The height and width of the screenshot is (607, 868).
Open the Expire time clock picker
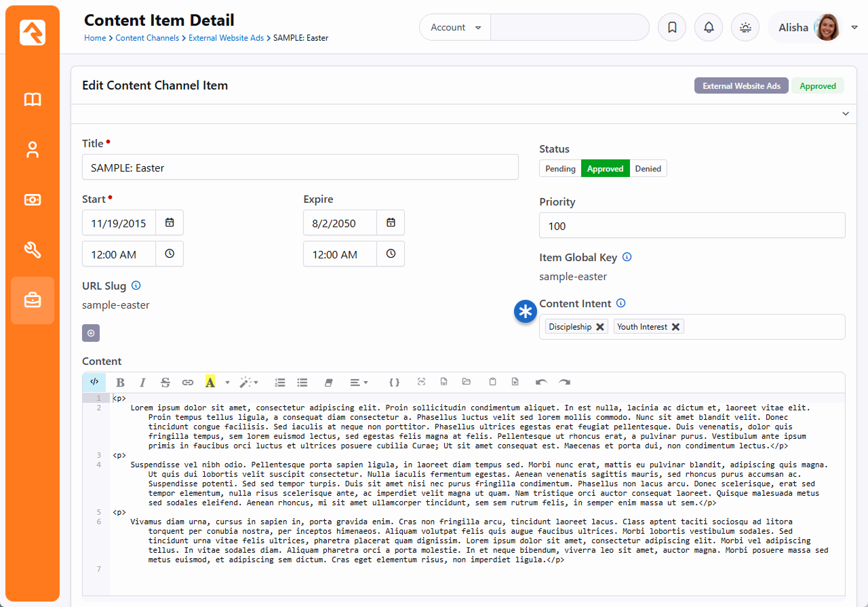pos(391,254)
